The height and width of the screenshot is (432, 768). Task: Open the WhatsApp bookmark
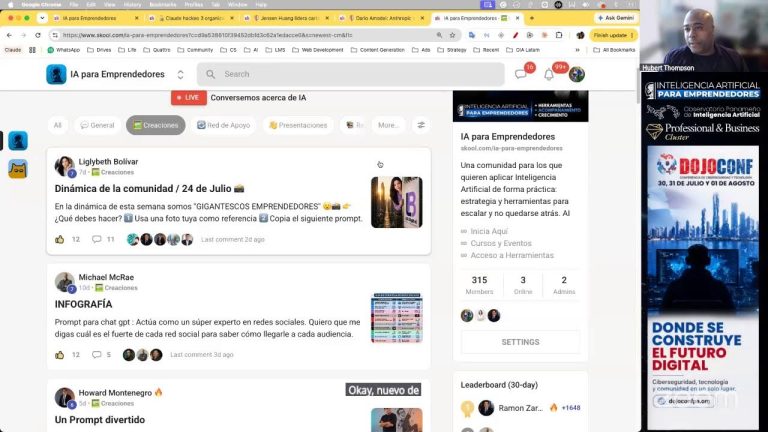[x=63, y=50]
